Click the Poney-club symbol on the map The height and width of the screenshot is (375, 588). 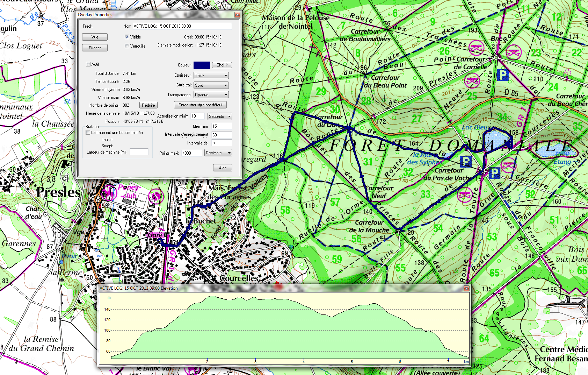tap(109, 193)
